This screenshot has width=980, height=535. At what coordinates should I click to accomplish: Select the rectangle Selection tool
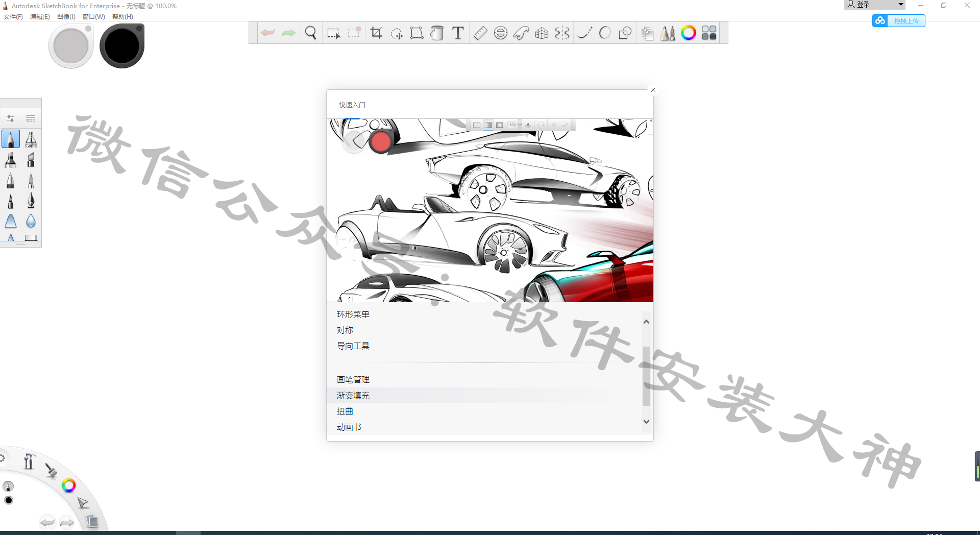click(x=333, y=34)
